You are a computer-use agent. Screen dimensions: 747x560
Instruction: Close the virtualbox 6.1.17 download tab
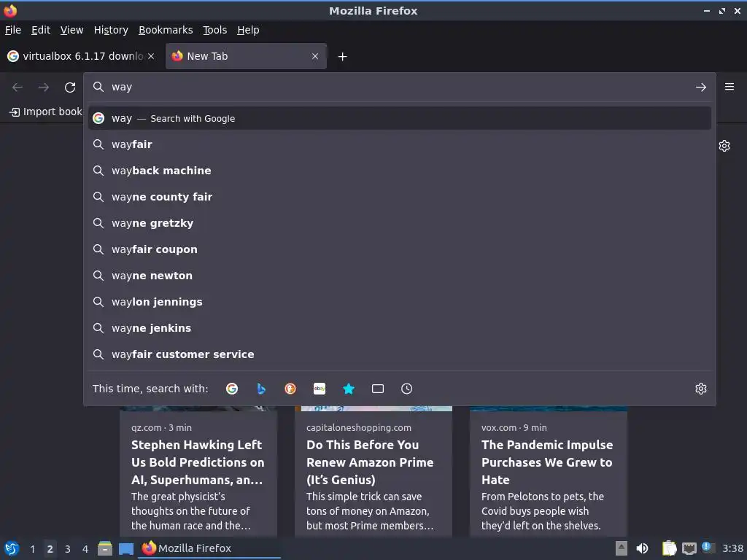coord(151,56)
